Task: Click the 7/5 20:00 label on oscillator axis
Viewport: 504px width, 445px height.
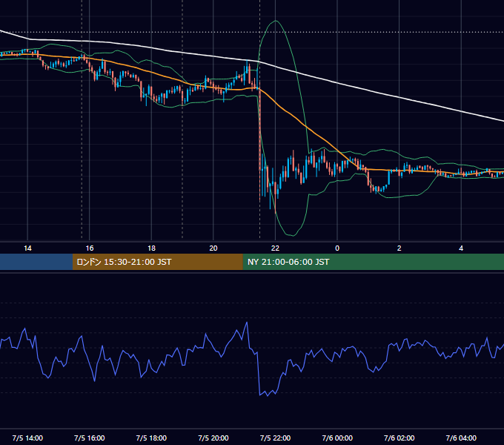Action: [x=213, y=438]
